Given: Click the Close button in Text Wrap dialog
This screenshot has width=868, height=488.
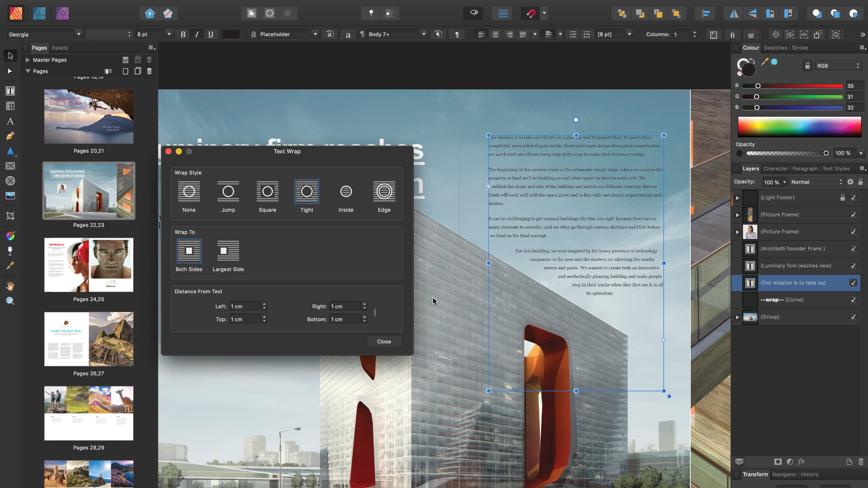Looking at the screenshot, I should (384, 341).
